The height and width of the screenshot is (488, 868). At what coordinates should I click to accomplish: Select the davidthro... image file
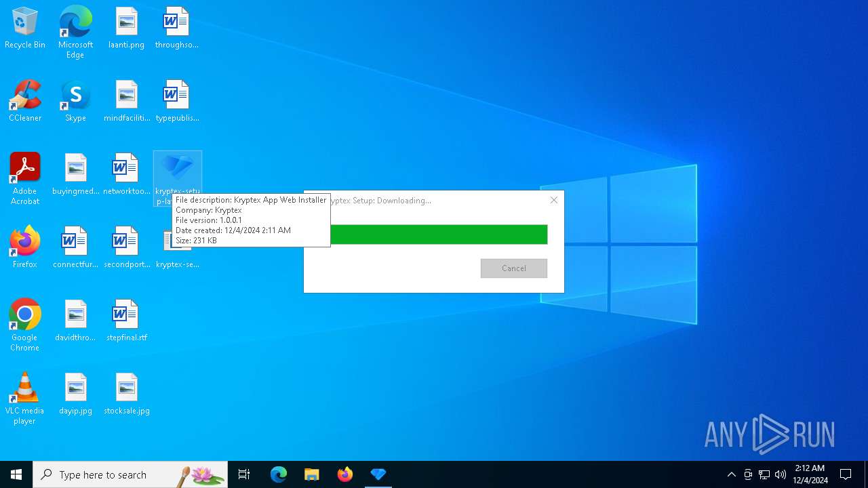pyautogui.click(x=75, y=321)
